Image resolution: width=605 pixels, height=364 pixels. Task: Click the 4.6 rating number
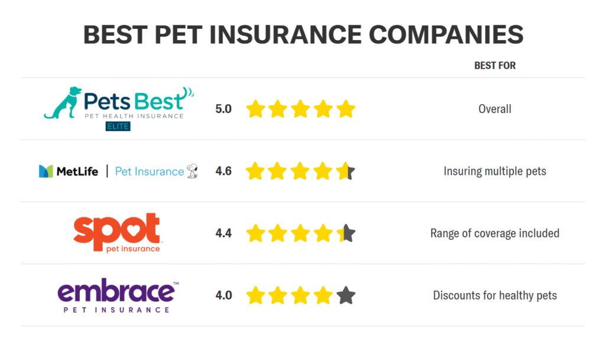(x=223, y=171)
